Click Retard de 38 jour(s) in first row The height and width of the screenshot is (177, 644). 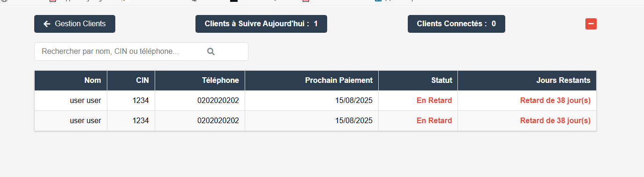point(555,100)
